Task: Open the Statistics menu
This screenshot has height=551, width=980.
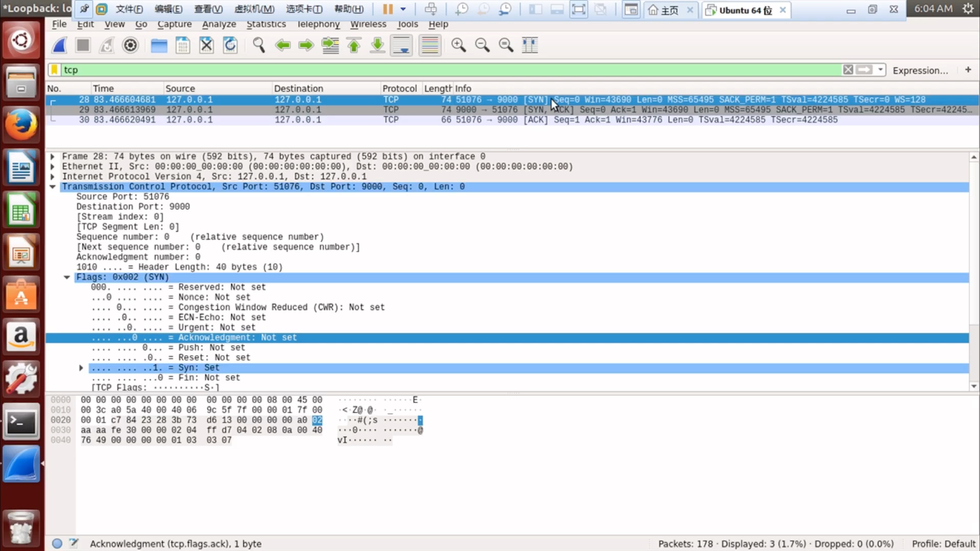Action: point(266,24)
